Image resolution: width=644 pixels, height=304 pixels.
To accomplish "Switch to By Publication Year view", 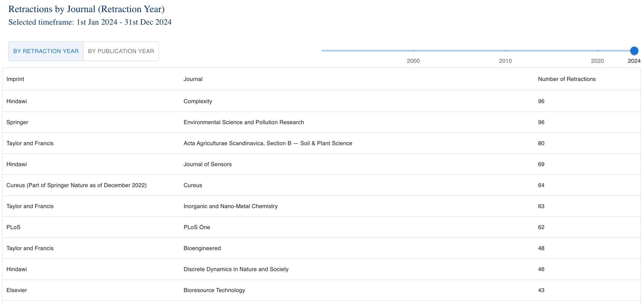I will (121, 51).
